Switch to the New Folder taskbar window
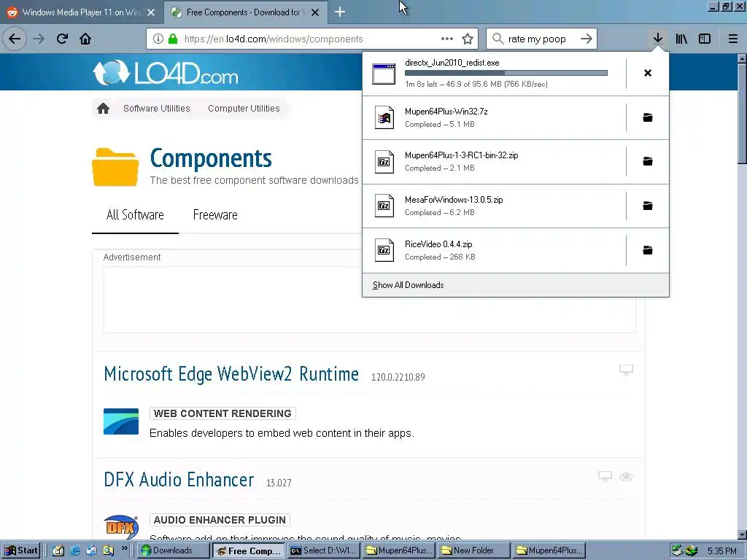Image resolution: width=747 pixels, height=560 pixels. [474, 551]
